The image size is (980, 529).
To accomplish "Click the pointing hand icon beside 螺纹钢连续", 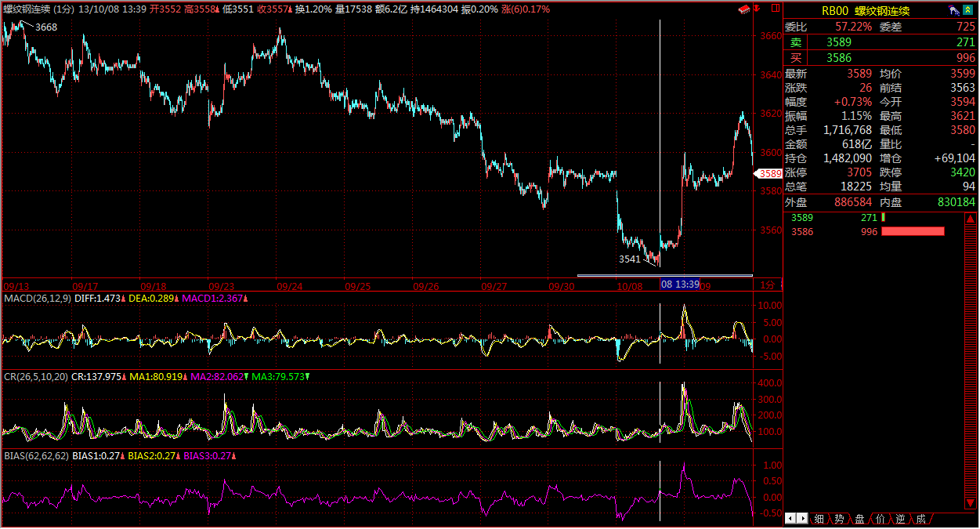I will pyautogui.click(x=953, y=11).
